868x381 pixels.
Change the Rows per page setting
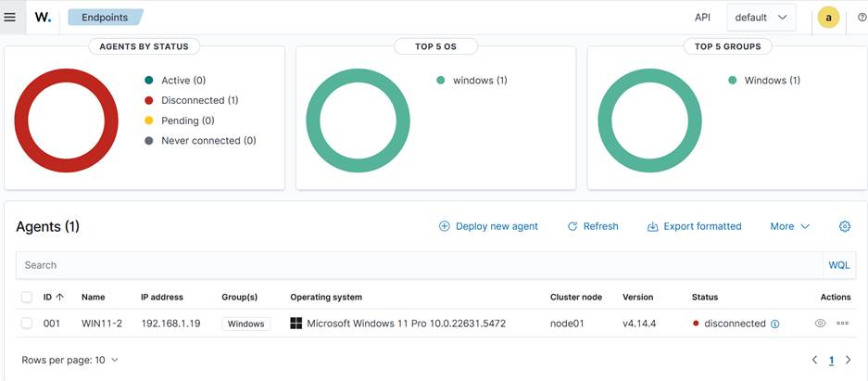coord(70,360)
